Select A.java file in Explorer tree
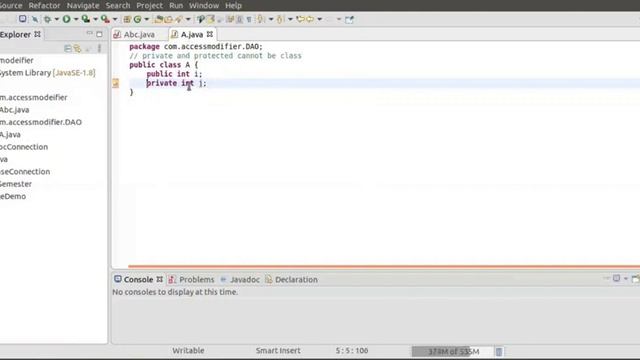640x360 pixels. [x=10, y=134]
